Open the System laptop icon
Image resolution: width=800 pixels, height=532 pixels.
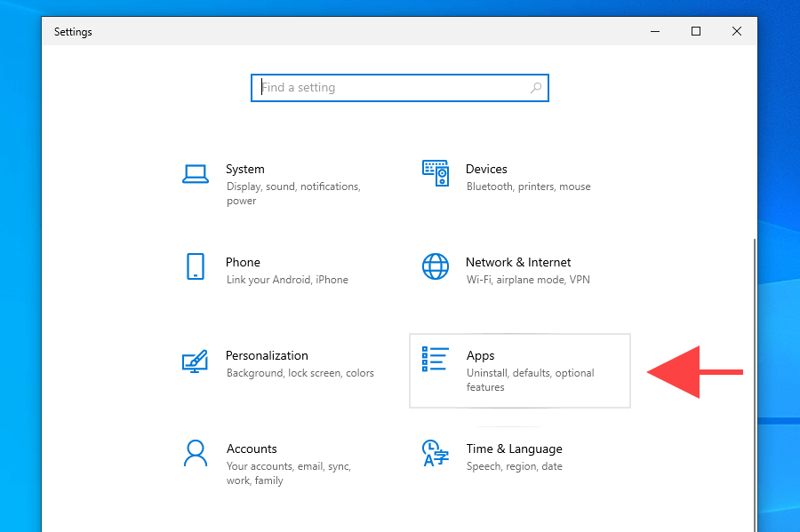pyautogui.click(x=196, y=174)
